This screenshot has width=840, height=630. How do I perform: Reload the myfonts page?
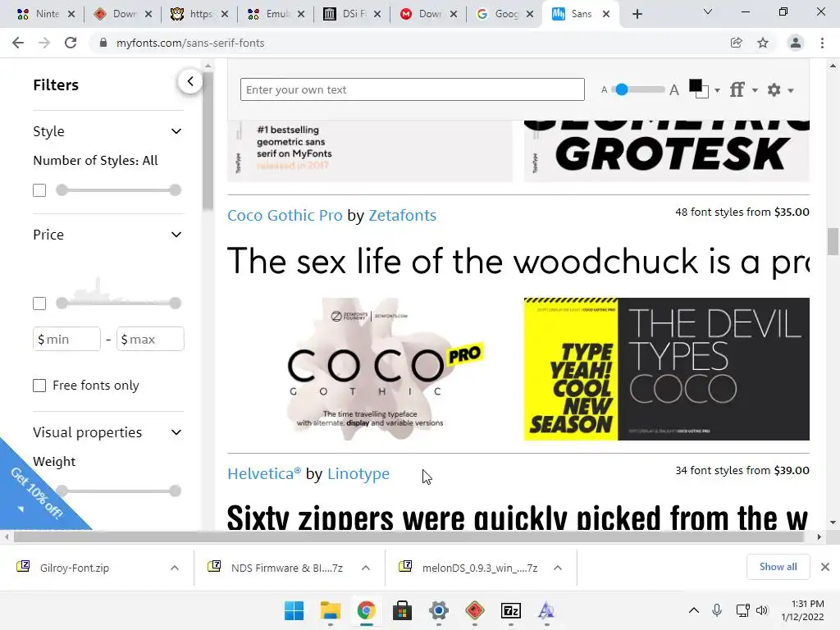tap(71, 43)
